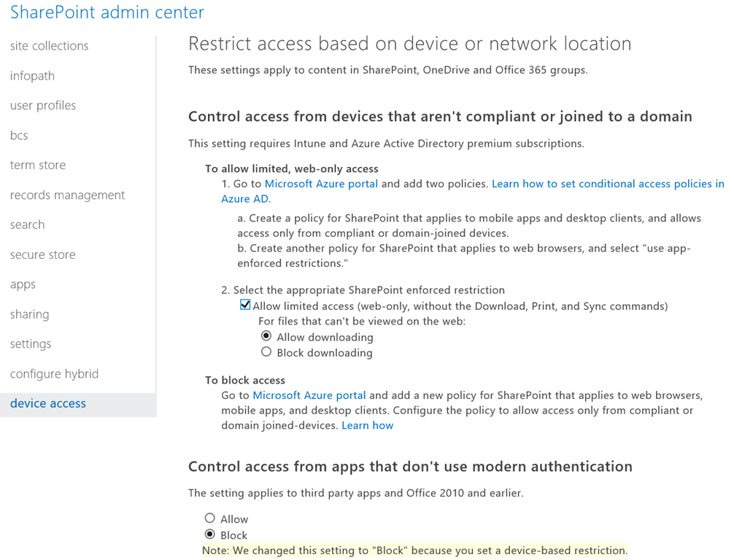Navigate to bcs settings
Viewport: 734px width, 560px height.
point(19,136)
